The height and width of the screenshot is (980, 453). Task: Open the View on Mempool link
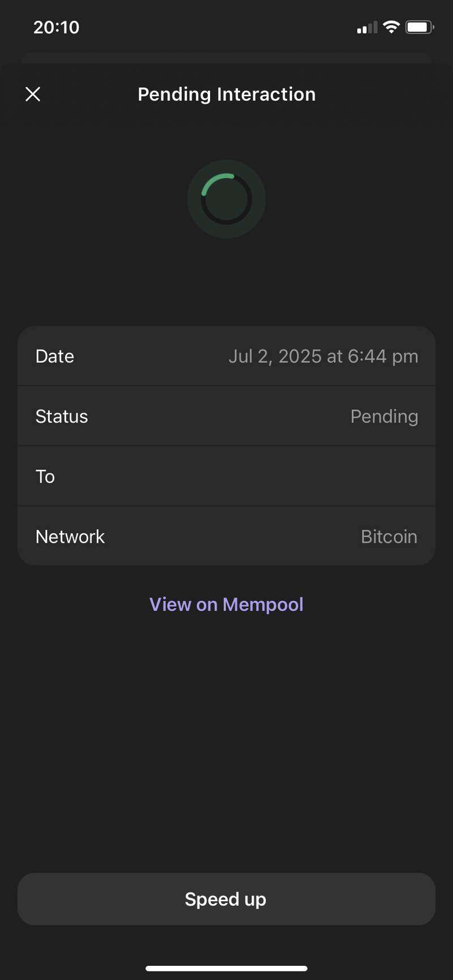pyautogui.click(x=226, y=604)
